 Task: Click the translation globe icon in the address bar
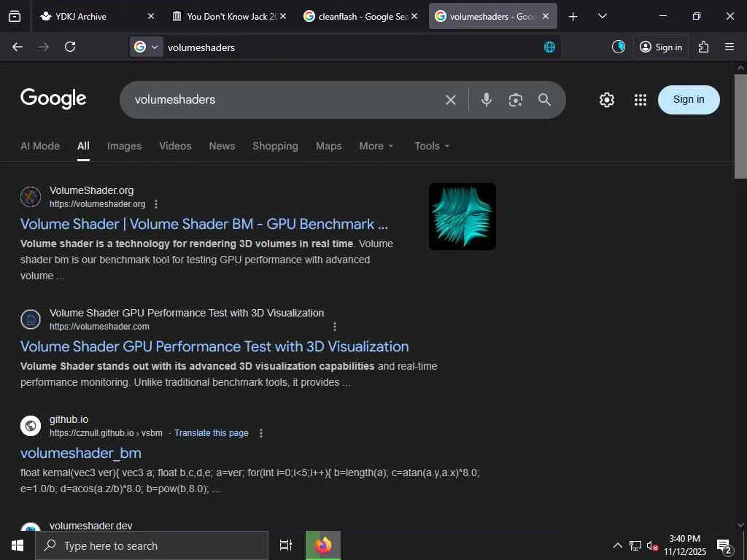coord(549,47)
